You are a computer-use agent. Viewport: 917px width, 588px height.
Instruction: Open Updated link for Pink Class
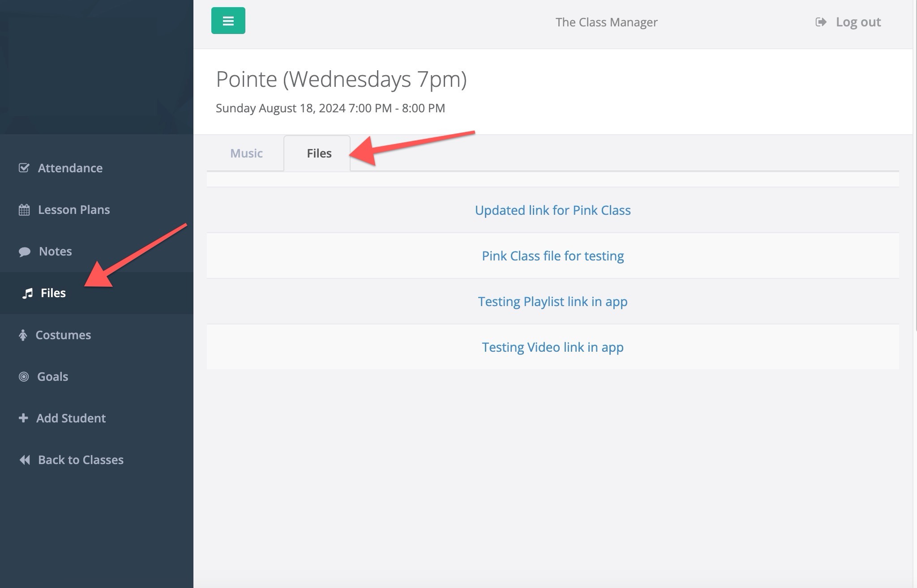point(553,210)
